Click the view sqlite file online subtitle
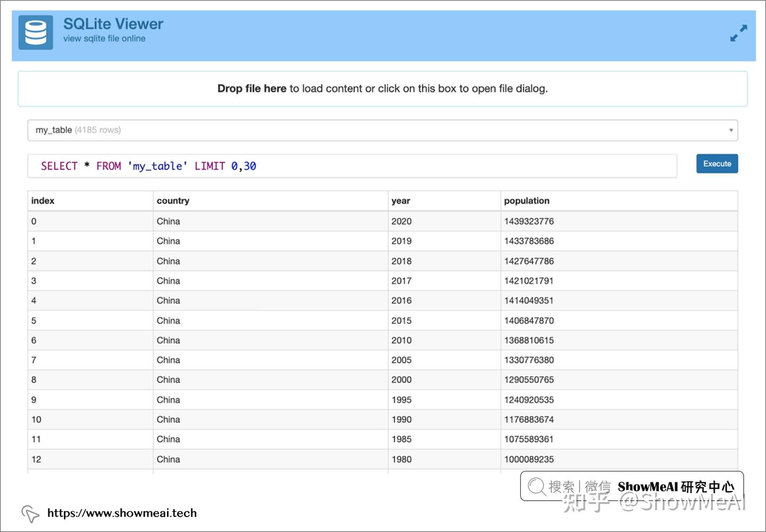 [x=104, y=39]
